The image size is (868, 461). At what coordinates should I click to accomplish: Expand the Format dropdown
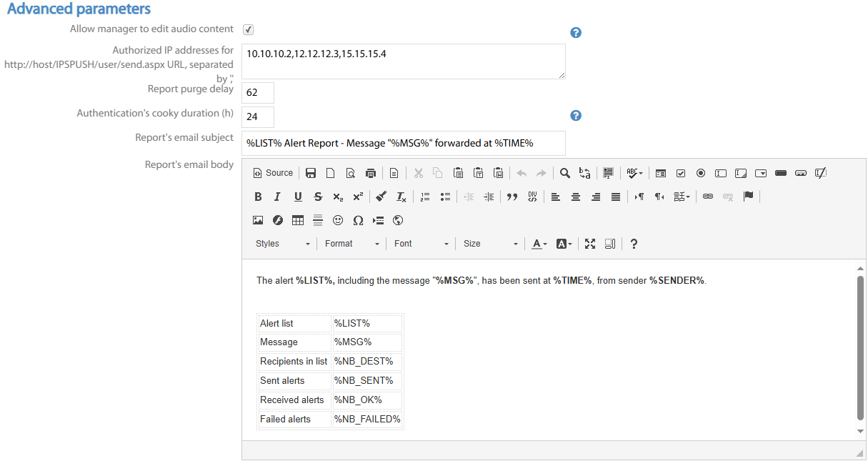point(352,244)
